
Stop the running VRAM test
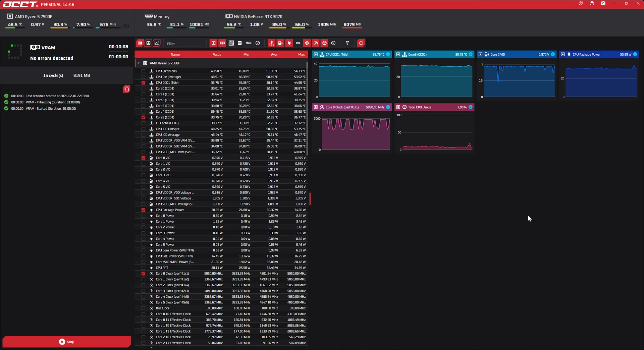(66, 342)
